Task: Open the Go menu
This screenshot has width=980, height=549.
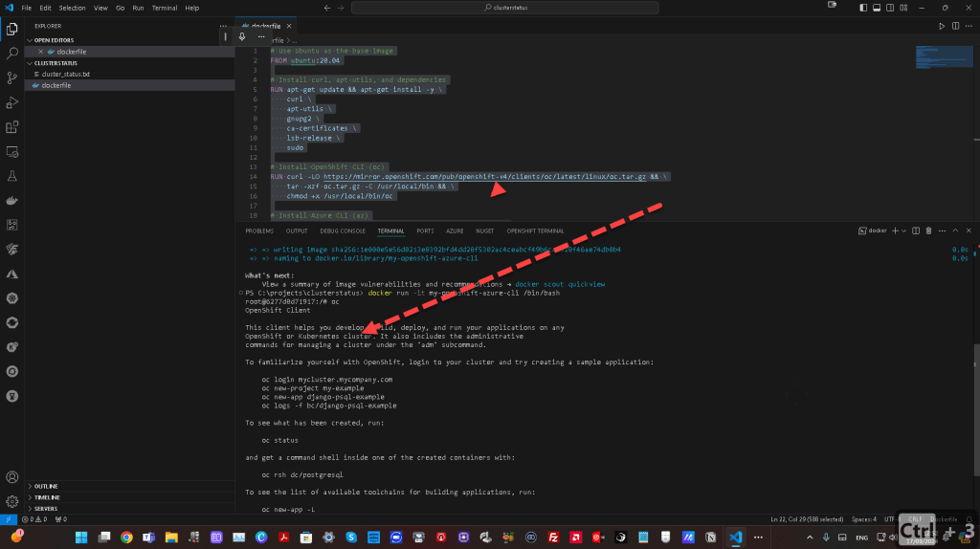Action: [x=120, y=8]
